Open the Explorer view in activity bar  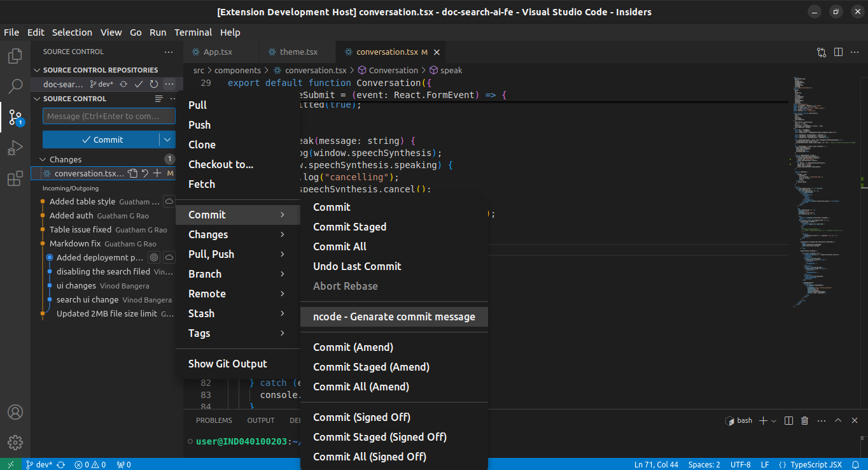15,56
